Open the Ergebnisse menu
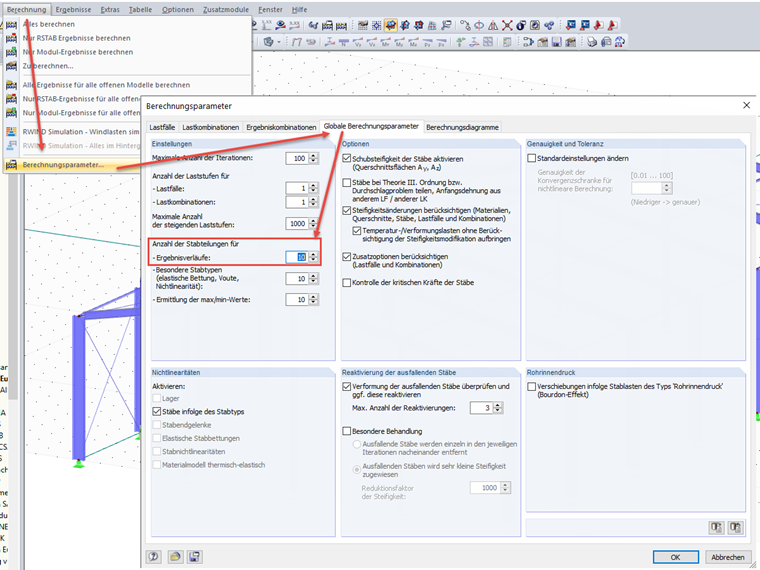760x570 pixels. [73, 10]
